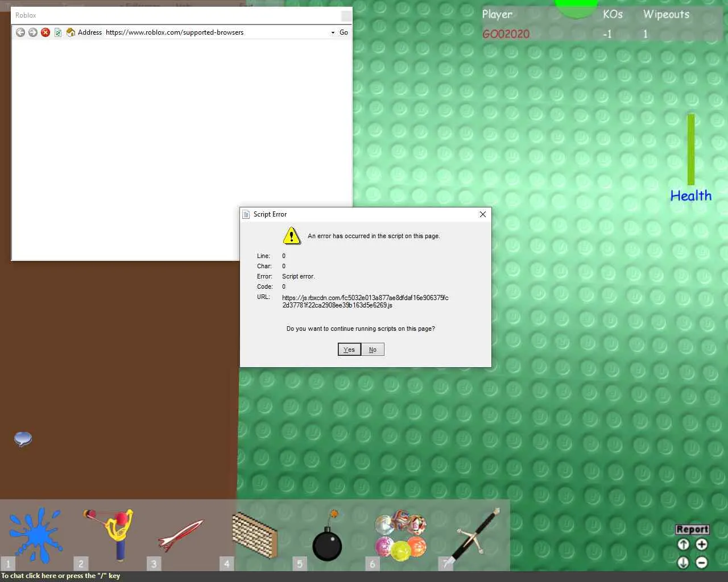This screenshot has width=728, height=582.
Task: Click the js.rbxcdn.com URL text in the dialog
Action: 365,301
